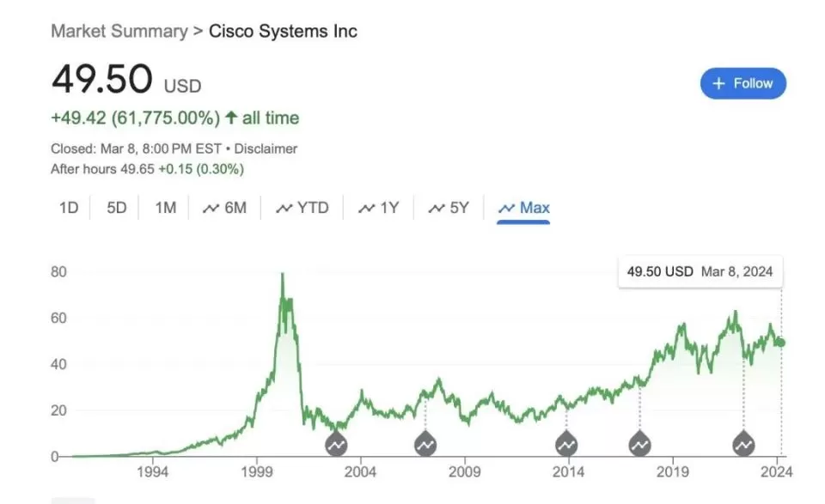The height and width of the screenshot is (504, 825).
Task: Switch to the 5Y range tab
Action: tap(449, 208)
